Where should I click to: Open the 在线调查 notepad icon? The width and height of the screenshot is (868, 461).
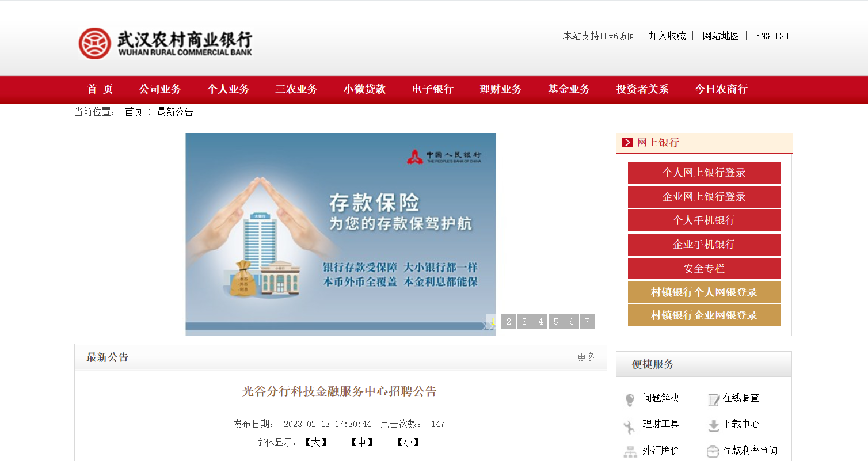[x=714, y=399]
